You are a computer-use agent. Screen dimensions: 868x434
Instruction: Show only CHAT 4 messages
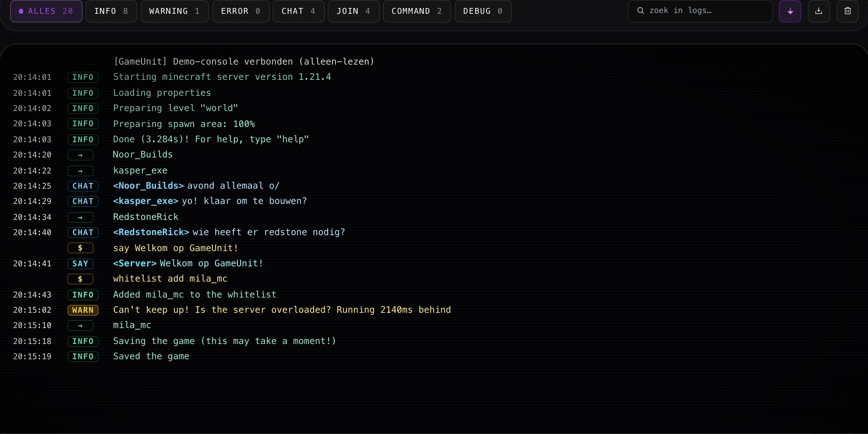[x=298, y=11]
